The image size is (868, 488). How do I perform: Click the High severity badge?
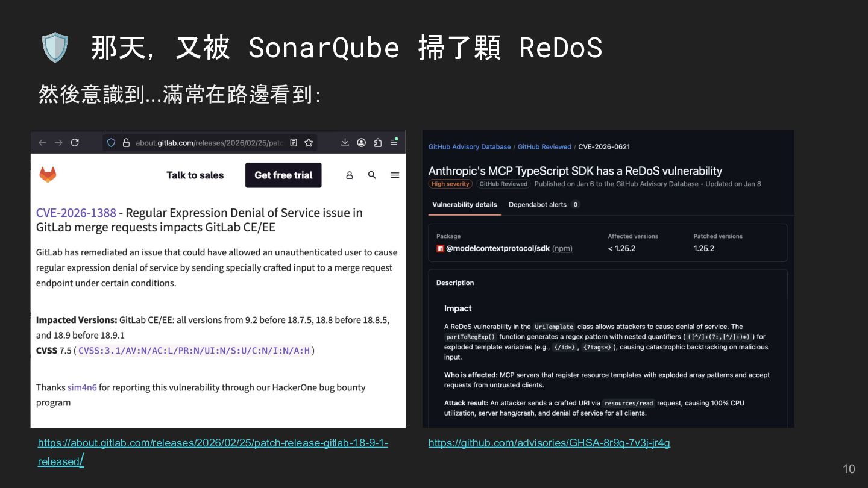click(x=450, y=184)
